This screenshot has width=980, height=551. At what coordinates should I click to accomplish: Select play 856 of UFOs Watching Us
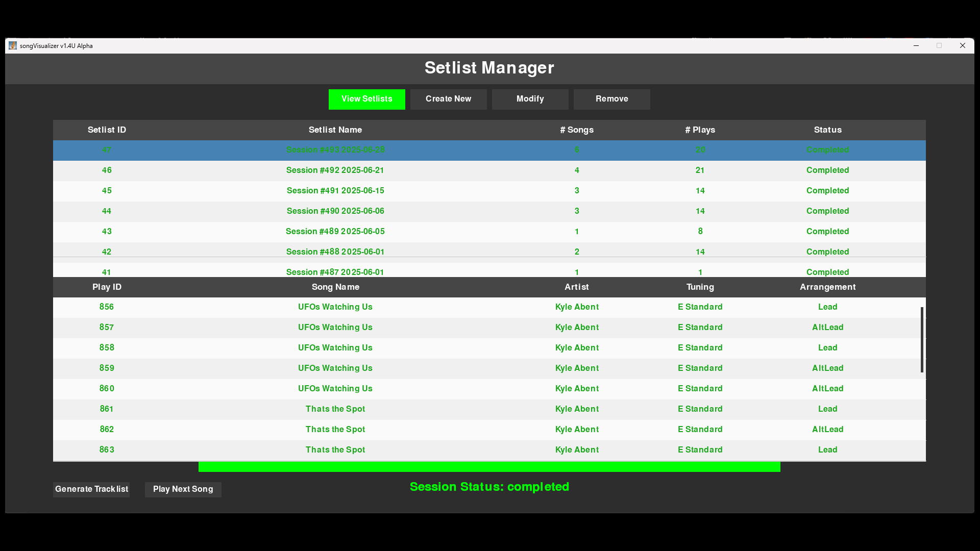pyautogui.click(x=335, y=307)
